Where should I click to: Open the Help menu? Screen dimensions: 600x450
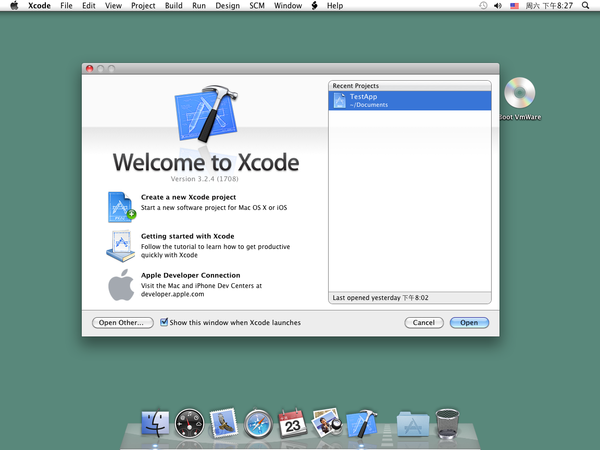click(335, 6)
